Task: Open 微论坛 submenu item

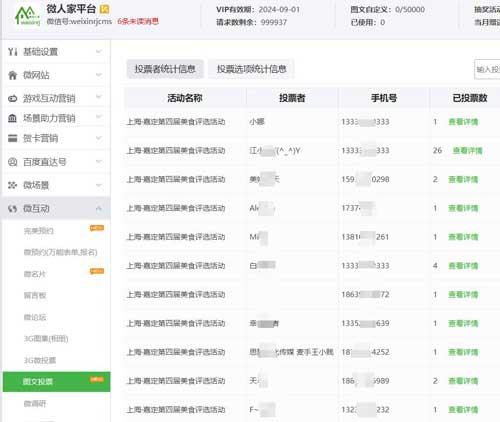Action: (x=35, y=317)
